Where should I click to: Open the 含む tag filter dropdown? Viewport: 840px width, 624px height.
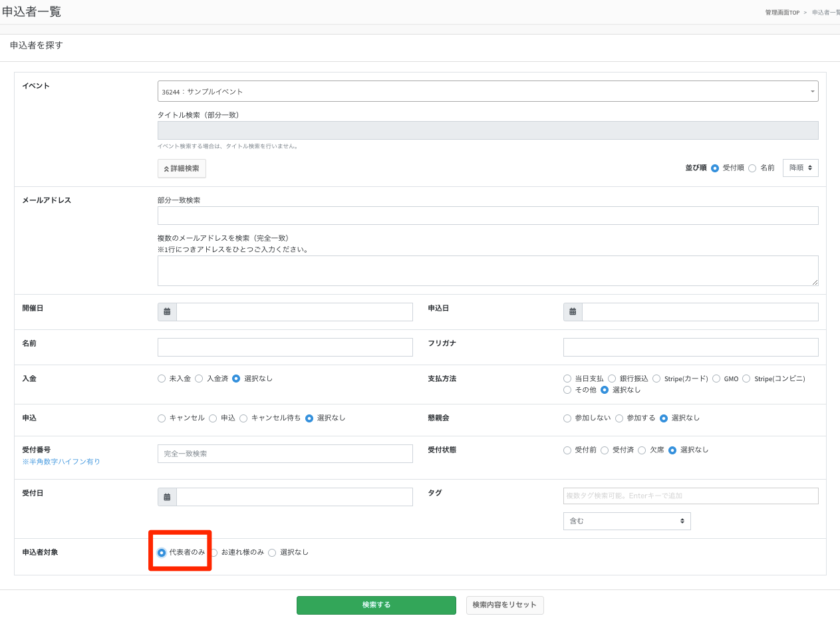click(627, 521)
